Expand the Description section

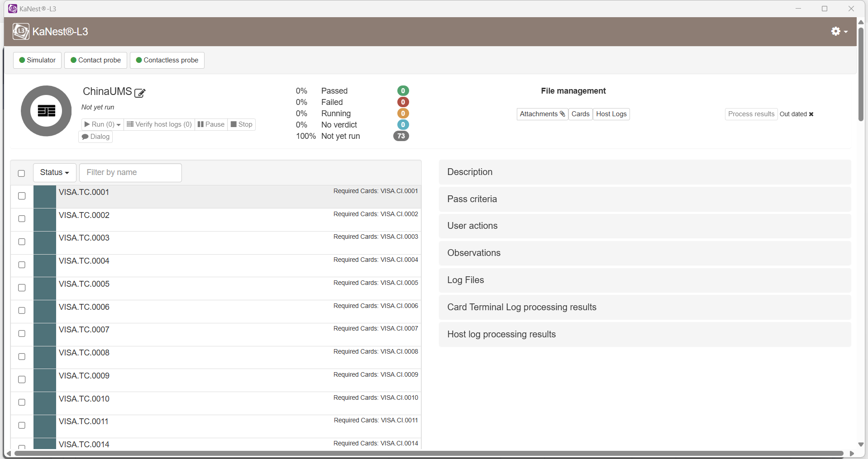(645, 172)
